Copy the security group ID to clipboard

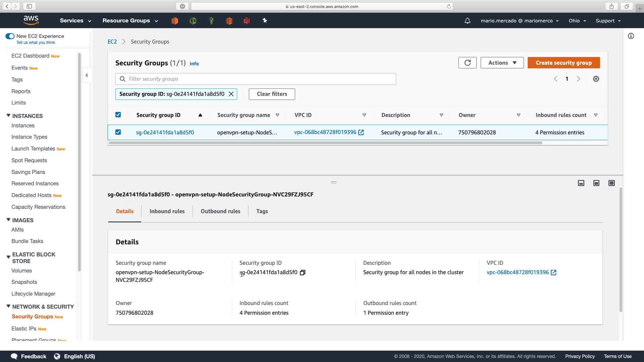[303, 273]
